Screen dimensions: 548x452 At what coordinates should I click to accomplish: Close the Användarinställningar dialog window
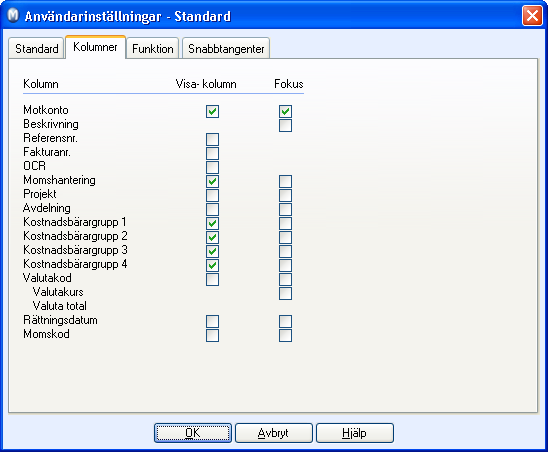click(532, 16)
